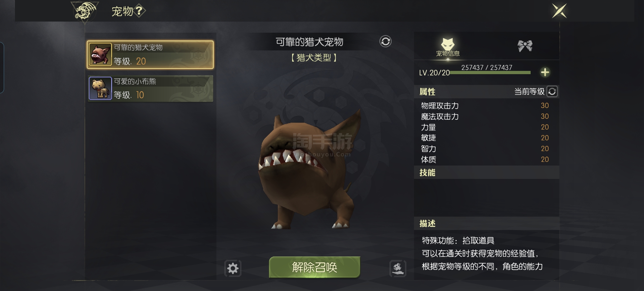Close the pet window with X
644x291 pixels.
pyautogui.click(x=559, y=11)
